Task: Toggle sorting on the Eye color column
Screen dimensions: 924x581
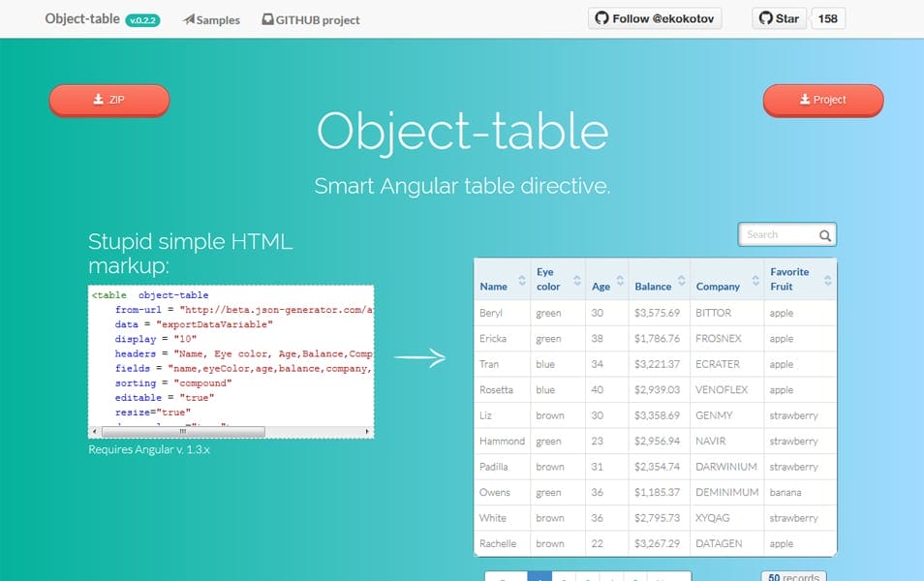Action: click(579, 278)
